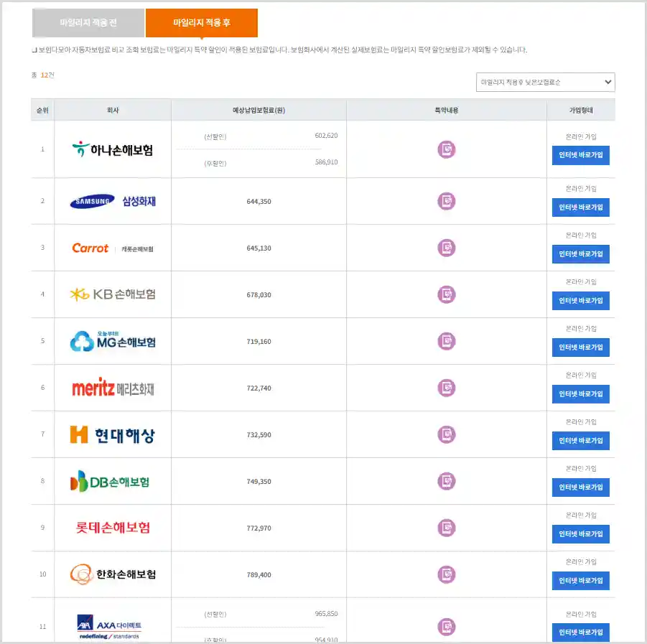647x644 pixels.
Task: Click the 예상납입보험료(원) column header
Action: pyautogui.click(x=259, y=110)
